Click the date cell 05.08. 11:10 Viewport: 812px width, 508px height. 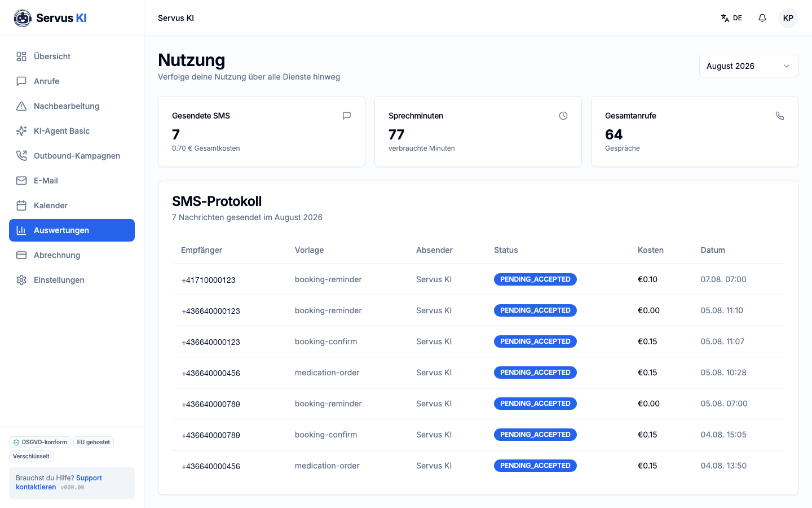tap(722, 310)
